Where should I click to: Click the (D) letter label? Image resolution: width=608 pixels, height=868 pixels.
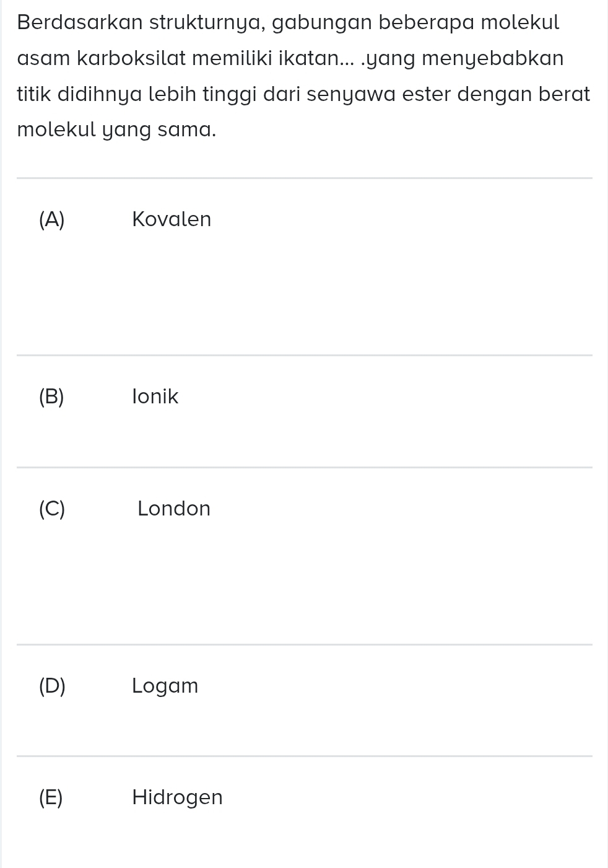52,686
